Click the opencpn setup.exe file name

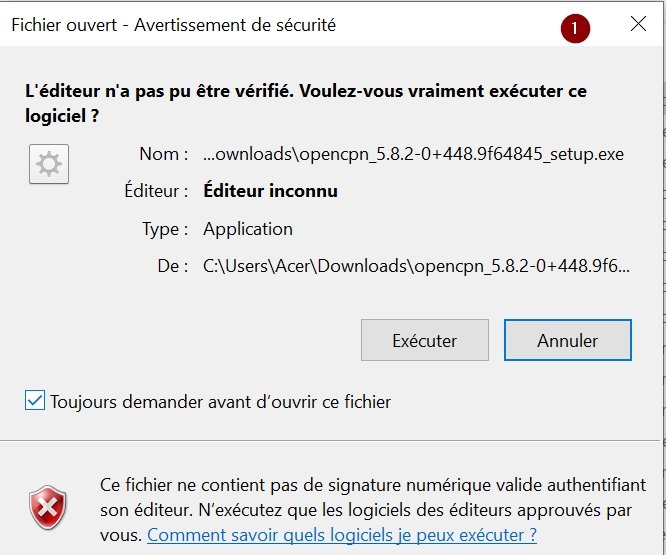(413, 154)
